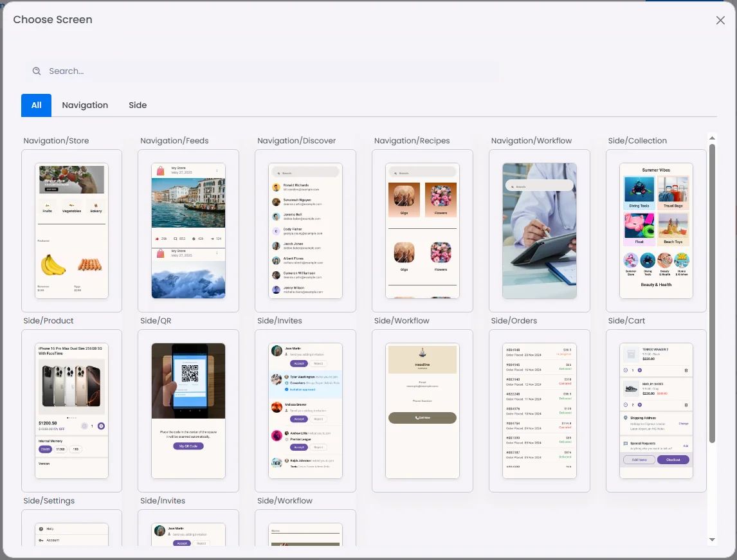Viewport: 737px width, 560px height.
Task: Select the Side/Collection Summer Vibes thumbnail
Action: coord(656,231)
